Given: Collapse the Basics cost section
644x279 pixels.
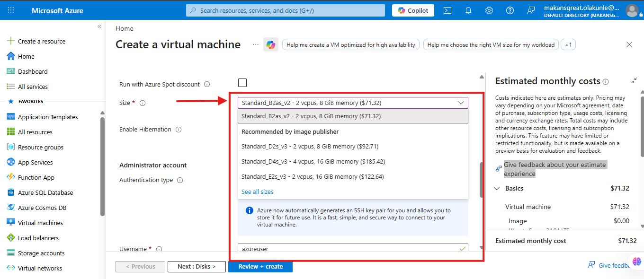Looking at the screenshot, I should pyautogui.click(x=497, y=188).
